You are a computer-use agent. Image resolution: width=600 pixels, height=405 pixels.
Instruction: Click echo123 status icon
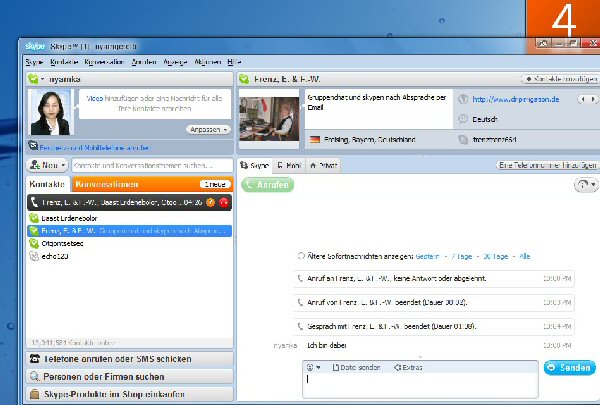(x=34, y=256)
